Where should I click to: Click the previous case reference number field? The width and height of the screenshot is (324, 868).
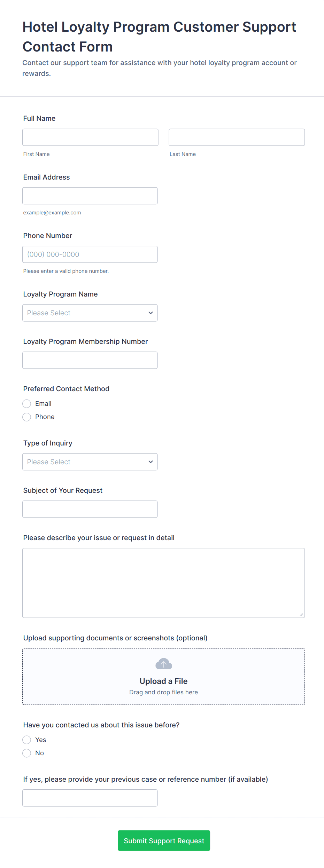click(x=90, y=798)
